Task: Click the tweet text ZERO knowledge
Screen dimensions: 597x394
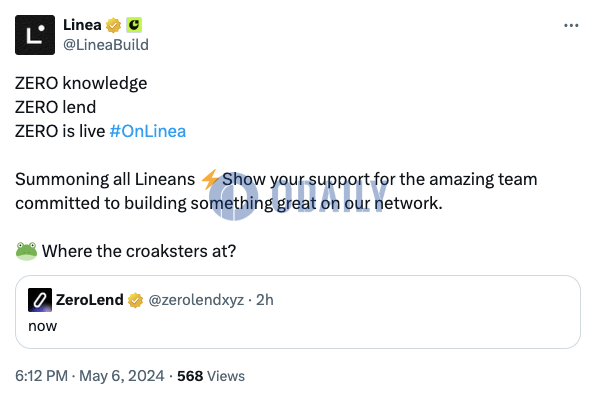Action: pos(81,83)
